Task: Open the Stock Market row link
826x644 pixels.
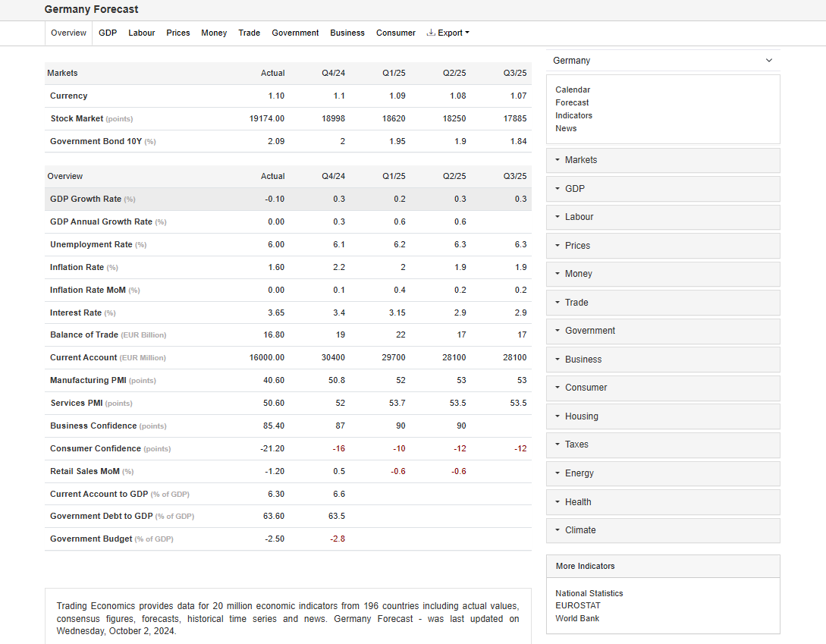Action: 77,118
